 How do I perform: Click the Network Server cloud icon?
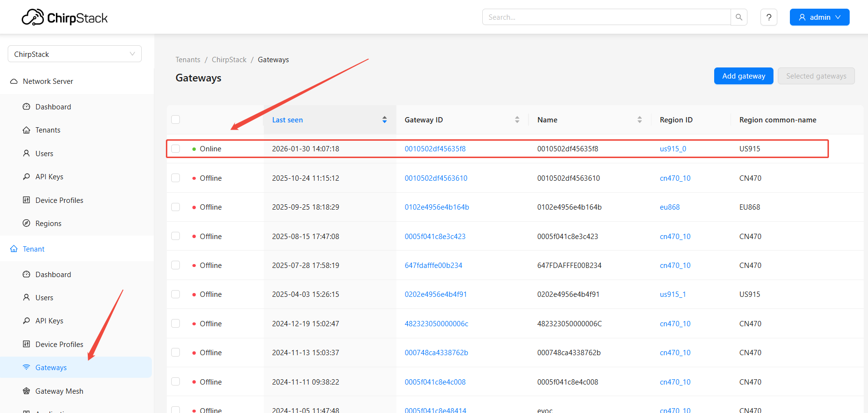(x=14, y=81)
